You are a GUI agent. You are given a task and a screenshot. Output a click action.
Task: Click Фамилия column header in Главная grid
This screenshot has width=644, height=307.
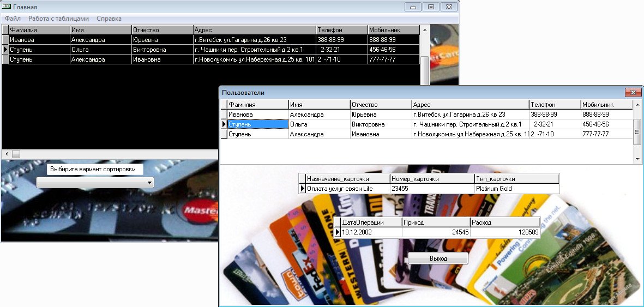coord(39,30)
